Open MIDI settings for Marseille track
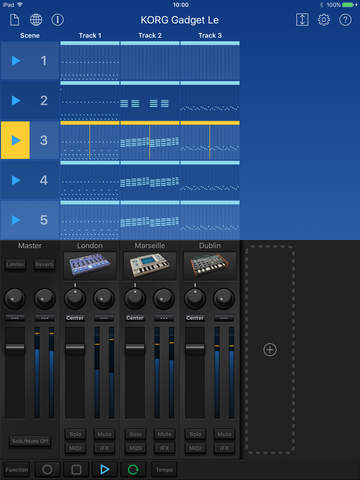This screenshot has height=480, width=360. tap(135, 448)
